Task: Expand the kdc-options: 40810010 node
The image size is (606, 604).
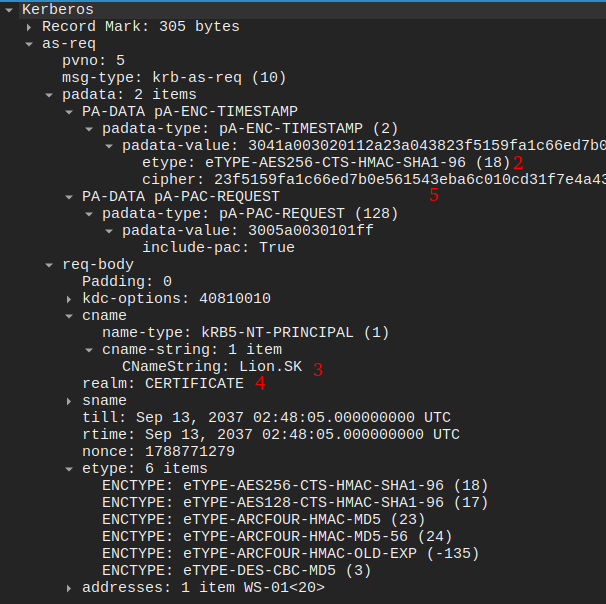Action: pyautogui.click(x=69, y=298)
